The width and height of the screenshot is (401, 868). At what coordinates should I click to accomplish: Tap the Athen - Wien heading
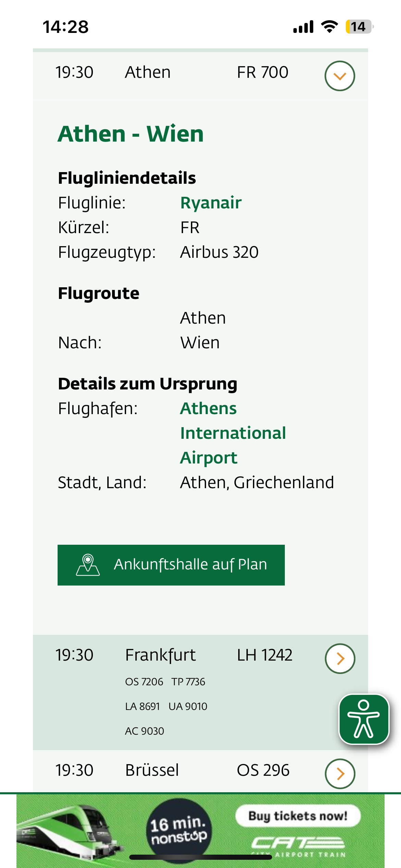point(131,134)
